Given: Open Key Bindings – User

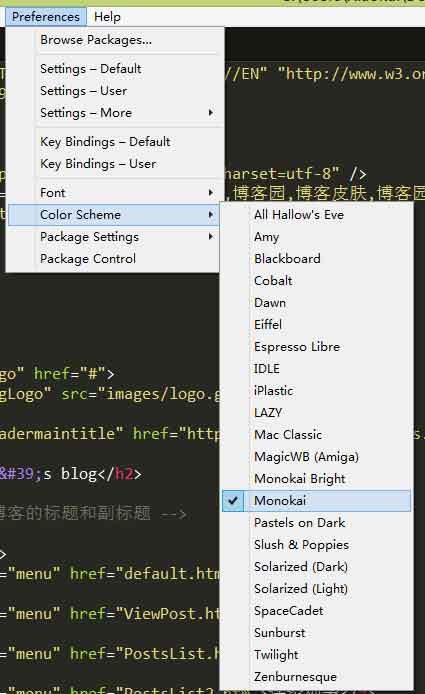Looking at the screenshot, I should click(113, 164).
